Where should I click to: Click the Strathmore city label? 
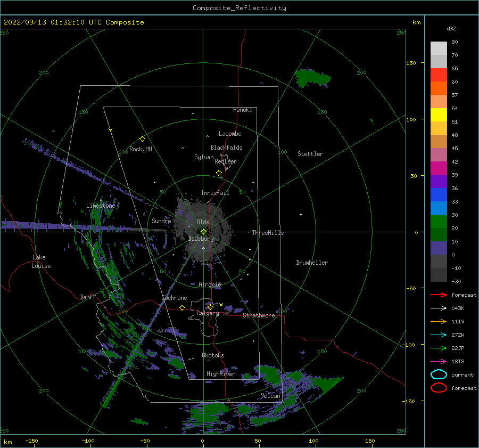point(259,315)
